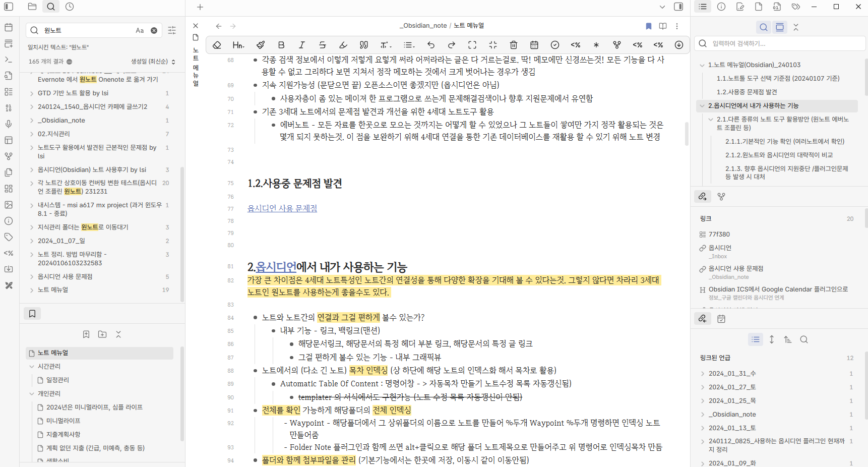Delete with trash icon in toolbar

pyautogui.click(x=514, y=45)
